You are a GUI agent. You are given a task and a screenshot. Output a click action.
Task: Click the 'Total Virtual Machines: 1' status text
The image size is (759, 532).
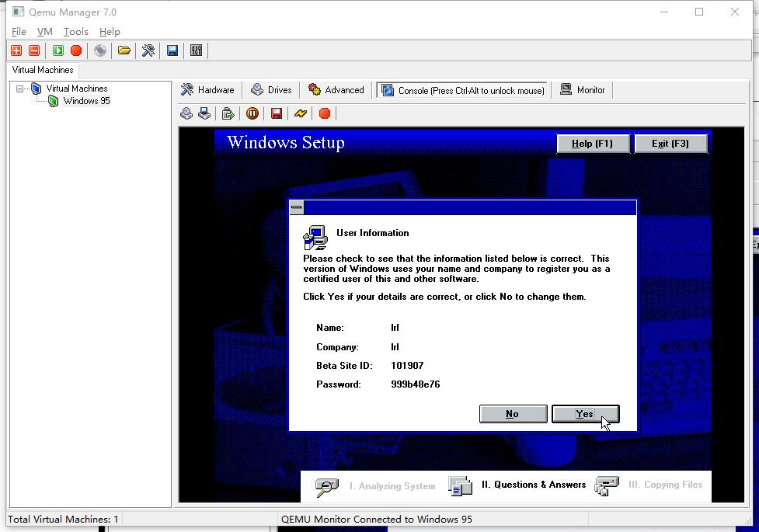coord(63,520)
